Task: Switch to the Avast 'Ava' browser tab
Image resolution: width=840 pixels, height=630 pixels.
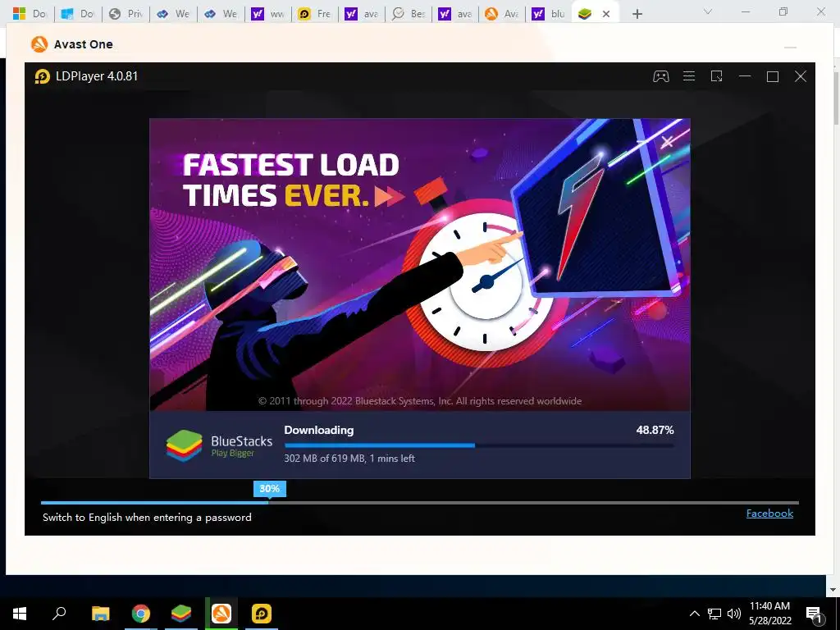Action: [x=502, y=14]
